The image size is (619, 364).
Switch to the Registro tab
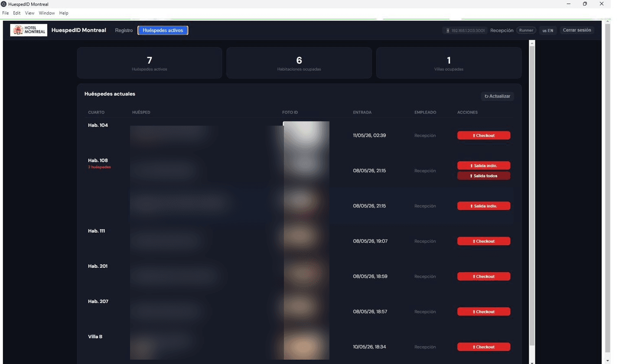[x=124, y=30]
